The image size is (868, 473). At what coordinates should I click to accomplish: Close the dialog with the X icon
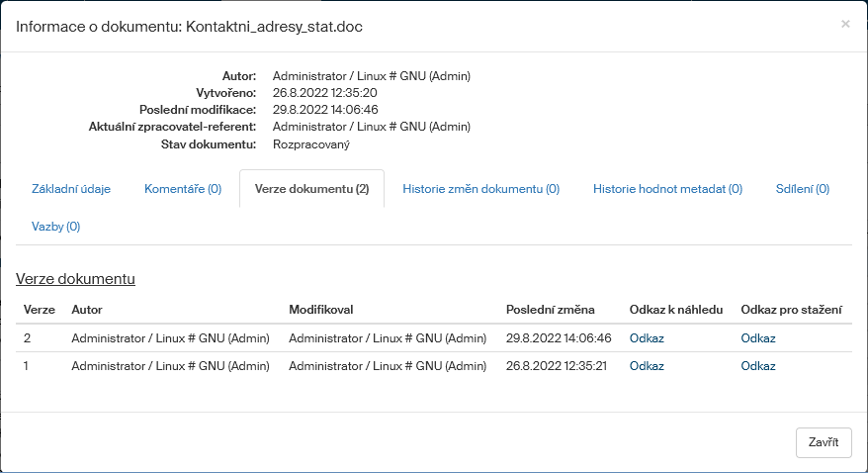[x=845, y=24]
